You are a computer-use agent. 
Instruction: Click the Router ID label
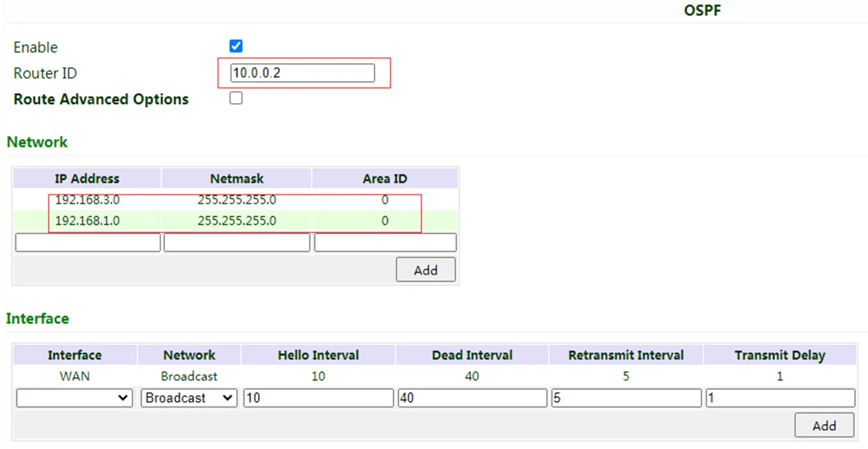(45, 73)
